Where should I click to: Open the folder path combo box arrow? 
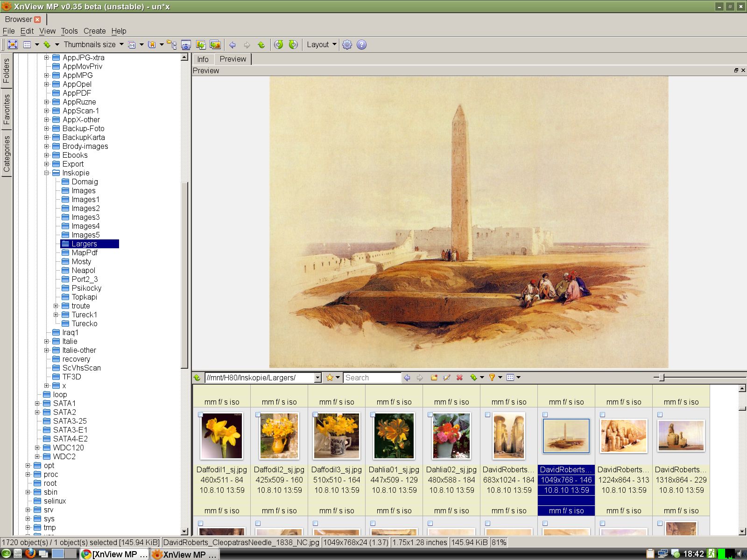point(318,378)
